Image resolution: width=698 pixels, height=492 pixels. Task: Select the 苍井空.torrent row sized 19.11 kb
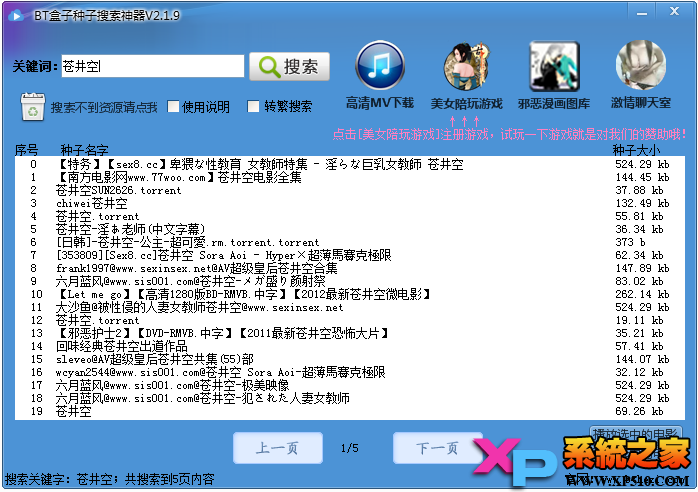(350, 320)
